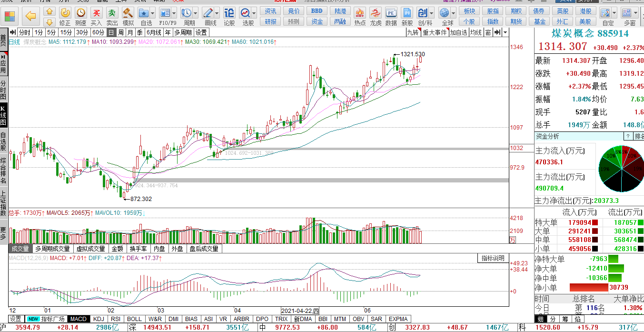Click the 指标说明 button
The height and width of the screenshot is (332, 644).
(493, 258)
